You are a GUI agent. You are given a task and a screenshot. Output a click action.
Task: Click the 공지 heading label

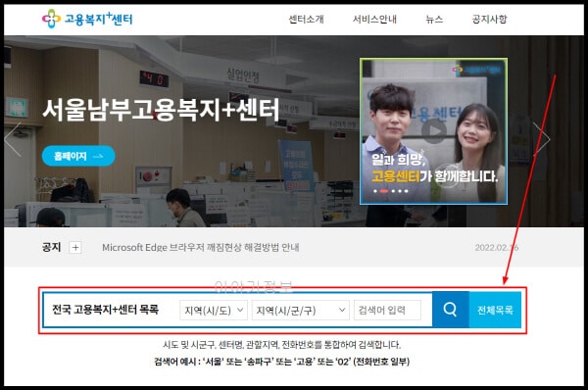[x=51, y=247]
